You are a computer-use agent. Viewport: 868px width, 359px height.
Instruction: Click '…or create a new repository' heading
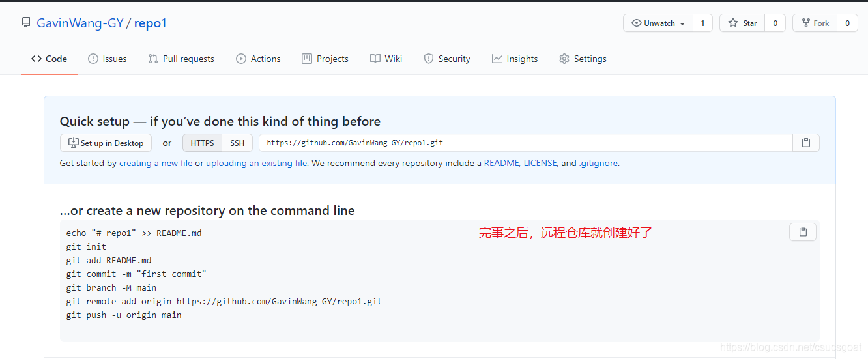[x=207, y=210]
